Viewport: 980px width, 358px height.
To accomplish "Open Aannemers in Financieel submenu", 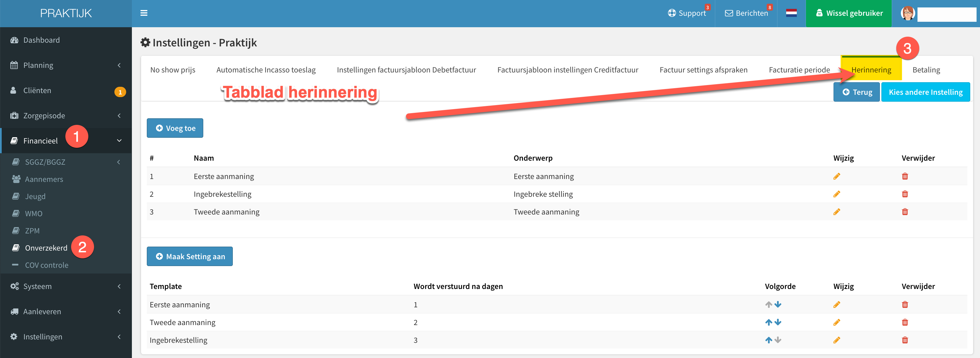I will pyautogui.click(x=44, y=179).
